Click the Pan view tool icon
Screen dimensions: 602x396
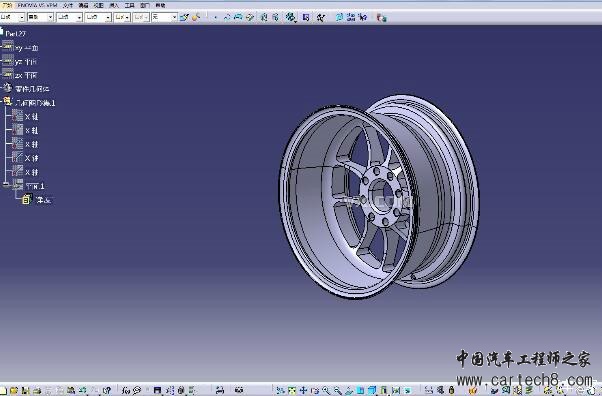coord(303,390)
